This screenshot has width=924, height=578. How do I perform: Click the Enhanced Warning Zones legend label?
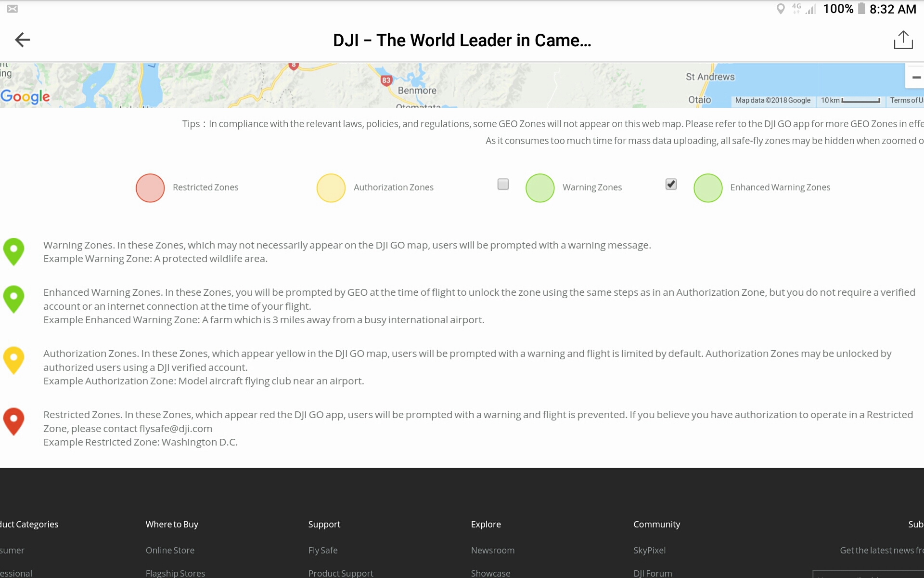pyautogui.click(x=780, y=187)
